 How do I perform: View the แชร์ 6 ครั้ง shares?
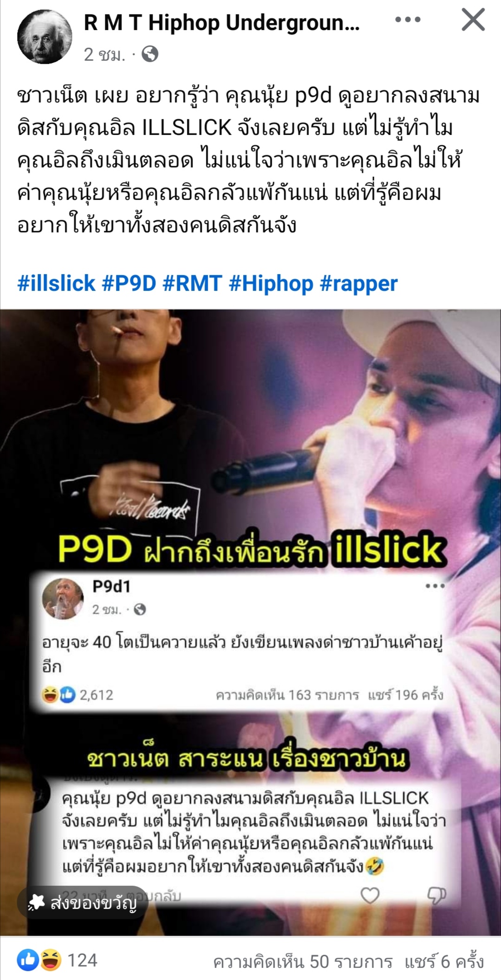coord(444,961)
